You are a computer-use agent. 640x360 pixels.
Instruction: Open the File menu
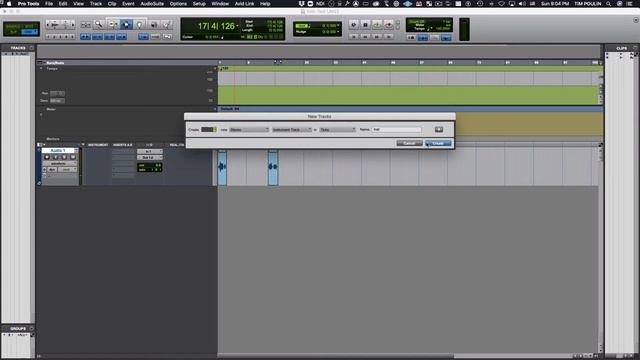[49, 4]
